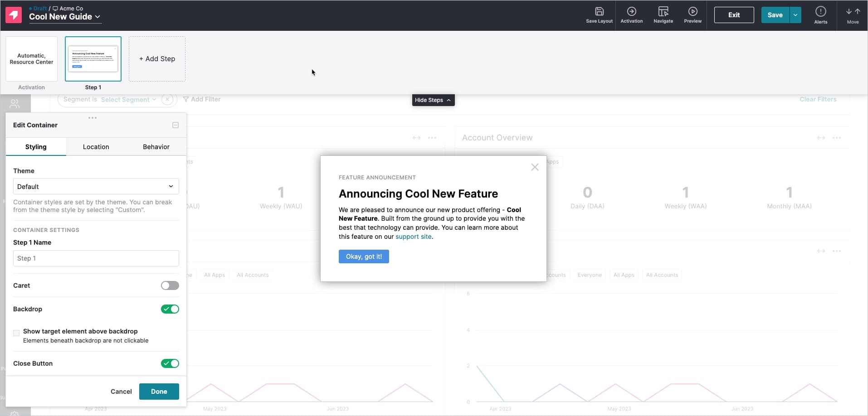The width and height of the screenshot is (868, 416).
Task: Select the Styling tab
Action: click(x=36, y=147)
